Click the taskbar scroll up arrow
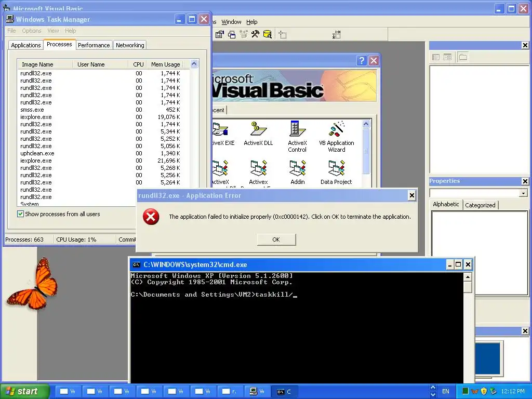Viewport: 532px width, 399px height. (433, 388)
